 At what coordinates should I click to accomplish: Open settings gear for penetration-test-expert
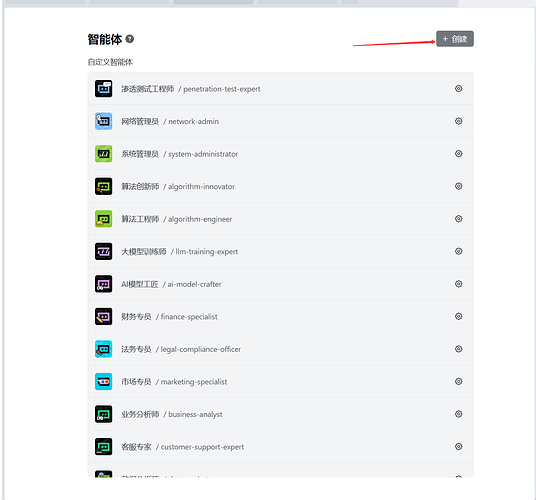(x=458, y=89)
